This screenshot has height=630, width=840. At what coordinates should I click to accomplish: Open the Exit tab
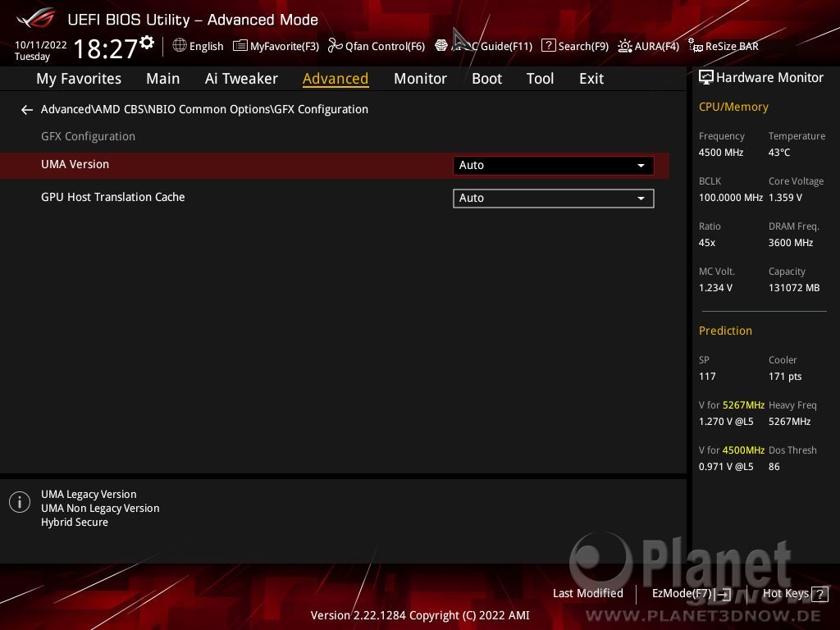pos(591,79)
